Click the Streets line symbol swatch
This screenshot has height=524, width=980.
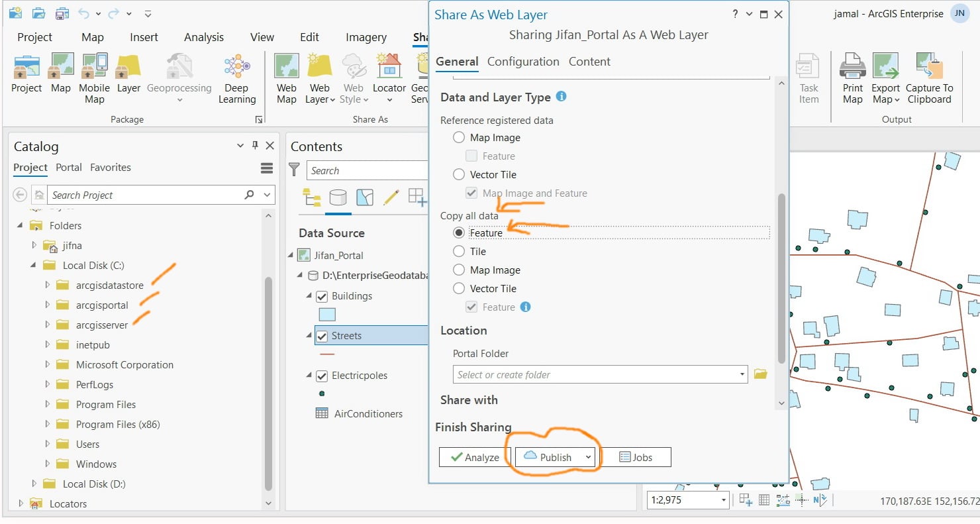pyautogui.click(x=327, y=354)
